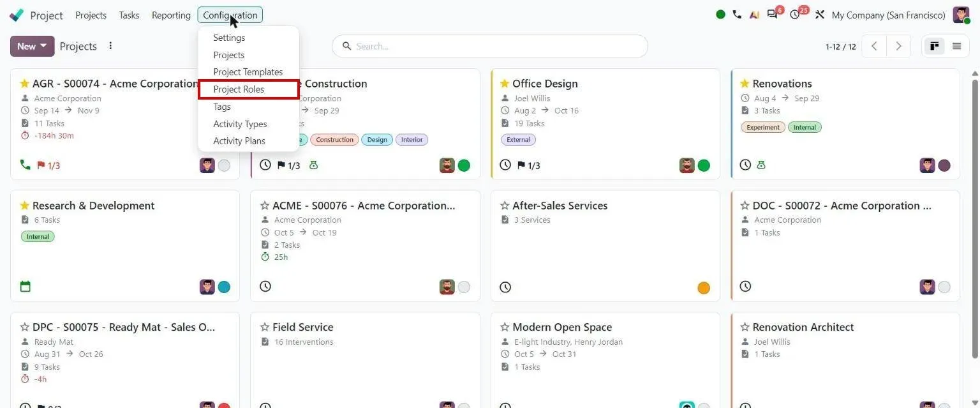The image size is (980, 408).
Task: Open Reporting menu in top navbar
Action: pyautogui.click(x=171, y=15)
